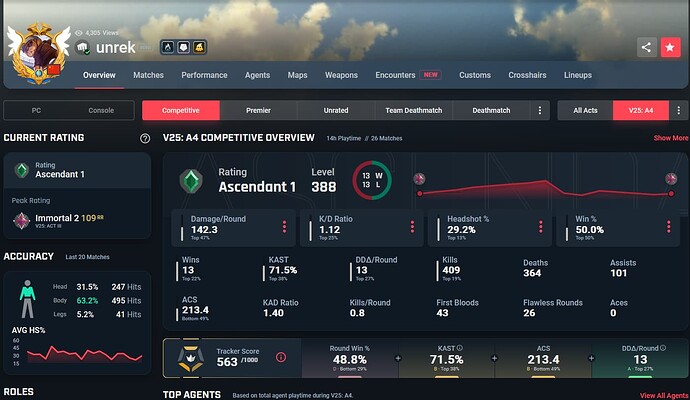The height and width of the screenshot is (400, 690).
Task: Click the accuracy body figure icon
Action: pyautogui.click(x=27, y=299)
